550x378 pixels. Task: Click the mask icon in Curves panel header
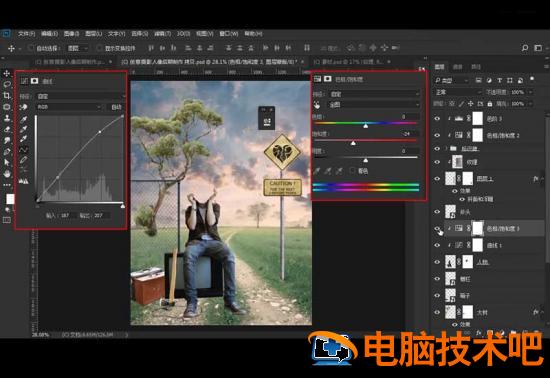(34, 81)
